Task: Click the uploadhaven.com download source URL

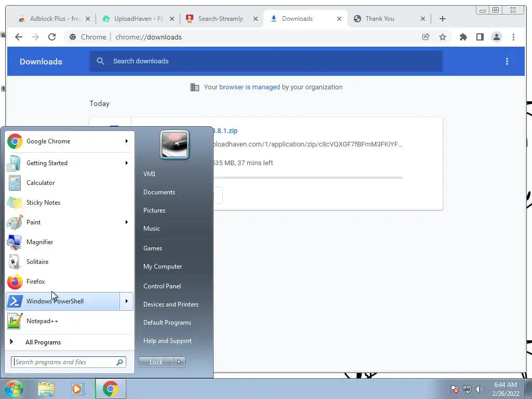Action: point(308,144)
